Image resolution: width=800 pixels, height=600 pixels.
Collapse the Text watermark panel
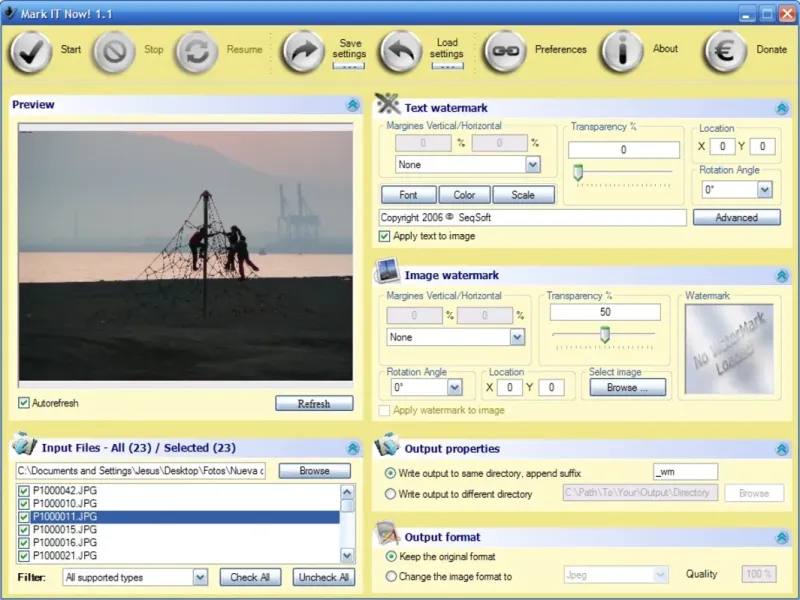coord(782,108)
